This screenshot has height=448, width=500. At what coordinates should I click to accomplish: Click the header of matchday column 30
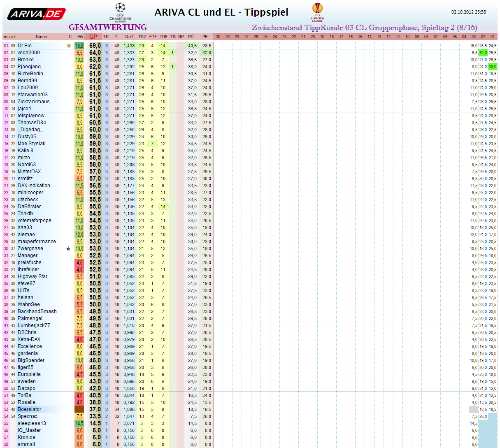coord(218,37)
